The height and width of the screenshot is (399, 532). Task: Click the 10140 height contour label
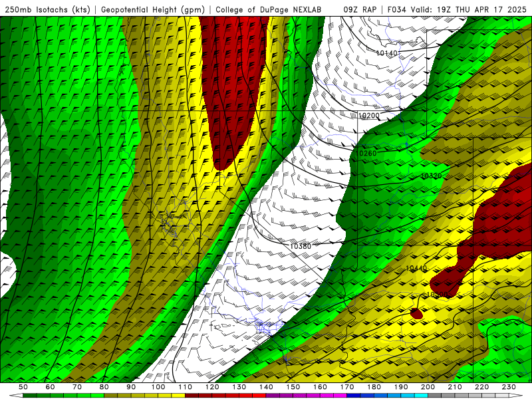click(x=387, y=53)
